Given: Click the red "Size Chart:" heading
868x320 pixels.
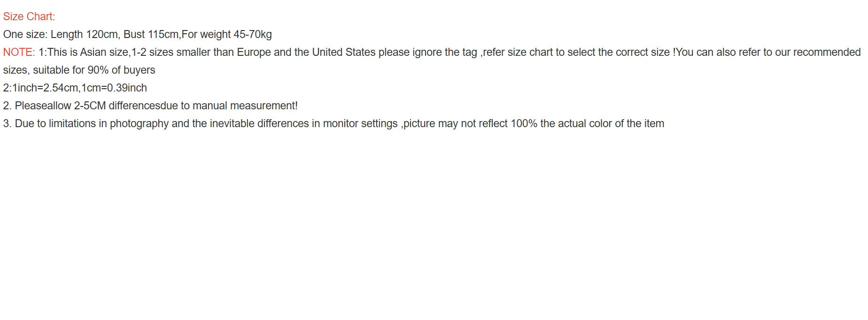Looking at the screenshot, I should click(29, 16).
